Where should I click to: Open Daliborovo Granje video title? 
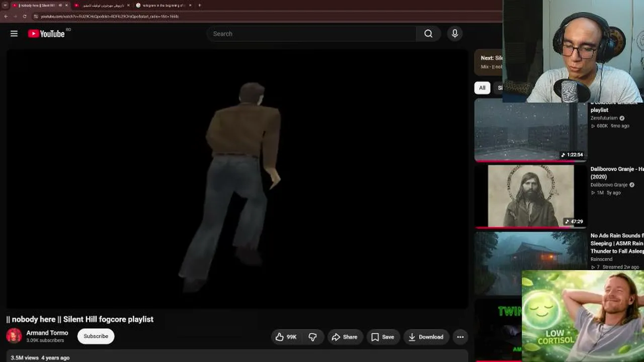tap(617, 173)
